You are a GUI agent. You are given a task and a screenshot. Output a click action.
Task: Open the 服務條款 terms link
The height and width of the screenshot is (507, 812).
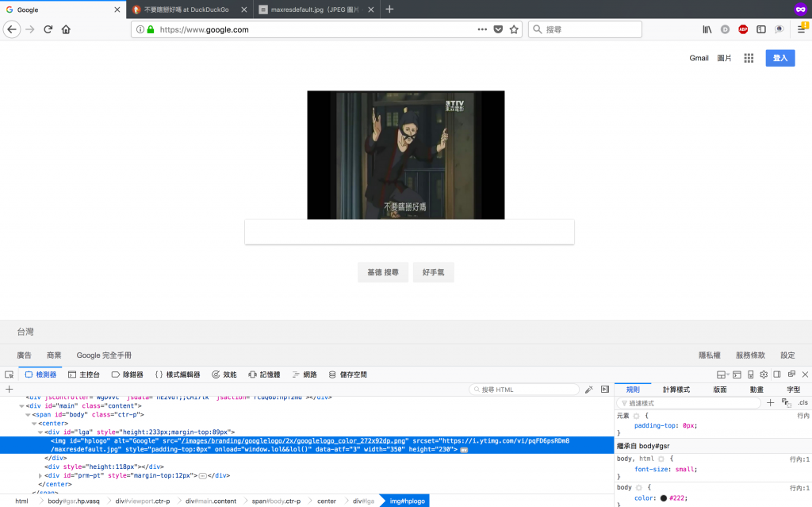tap(750, 355)
